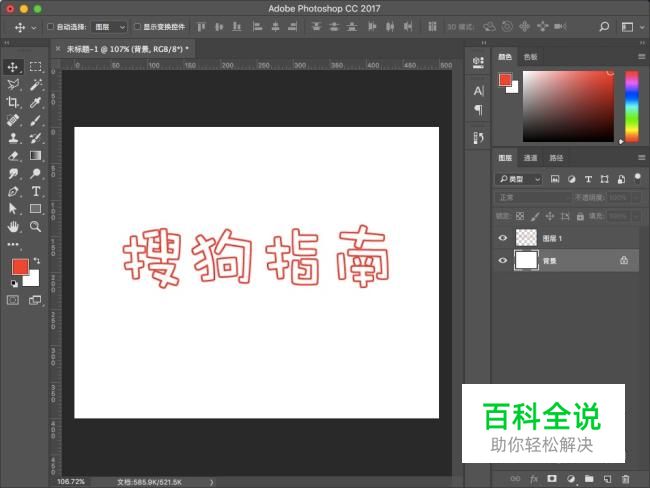
Task: Click the toolbox foreground red color swatch
Action: [x=20, y=267]
